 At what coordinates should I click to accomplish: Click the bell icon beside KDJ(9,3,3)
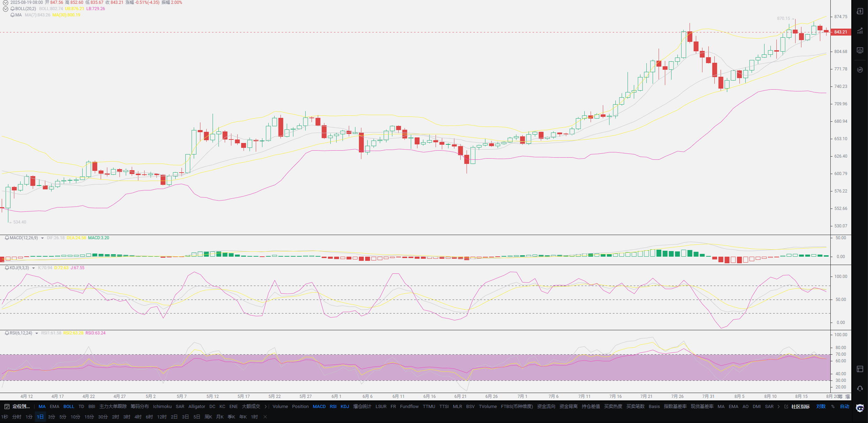point(7,268)
